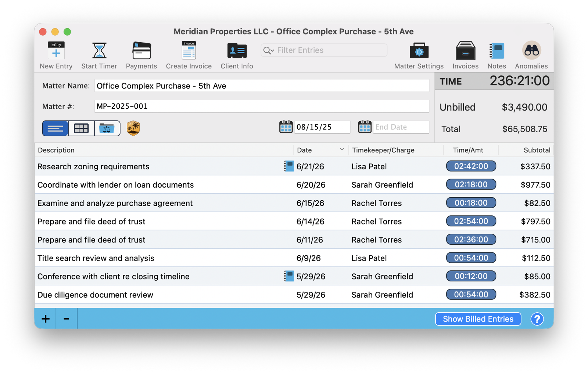Click the 02:18:00 time pill
The width and height of the screenshot is (588, 374).
click(471, 184)
